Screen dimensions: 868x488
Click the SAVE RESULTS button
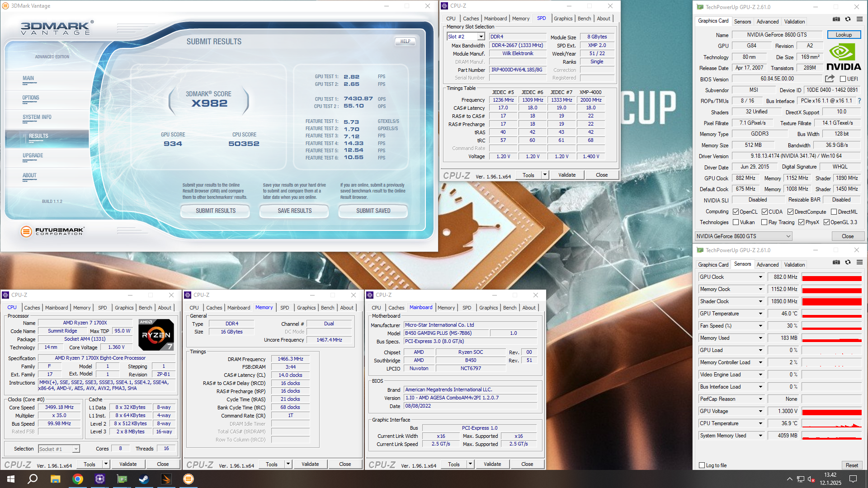click(294, 211)
